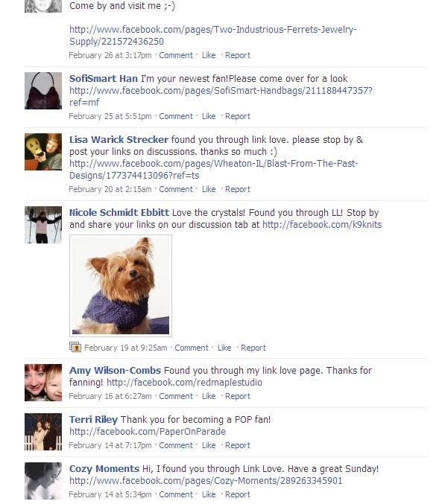Follow the Blast-From-The-Past-Designs link
433x504 pixels.
[214, 170]
